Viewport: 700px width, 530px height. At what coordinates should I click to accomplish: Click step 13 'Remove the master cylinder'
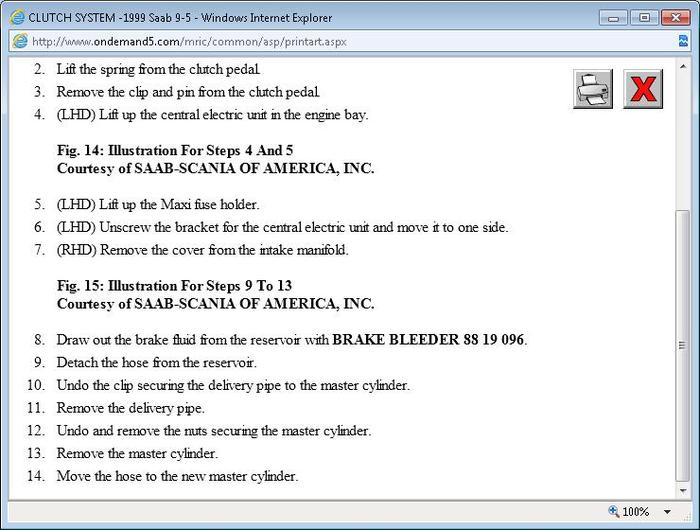pos(137,453)
